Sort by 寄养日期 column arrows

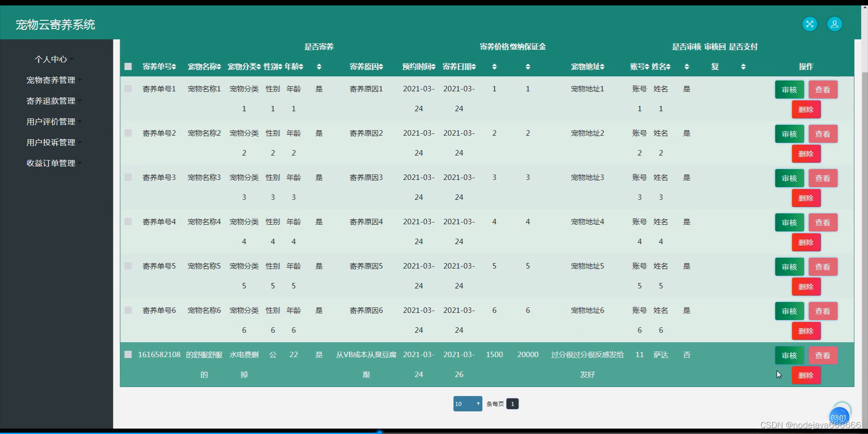click(x=474, y=67)
